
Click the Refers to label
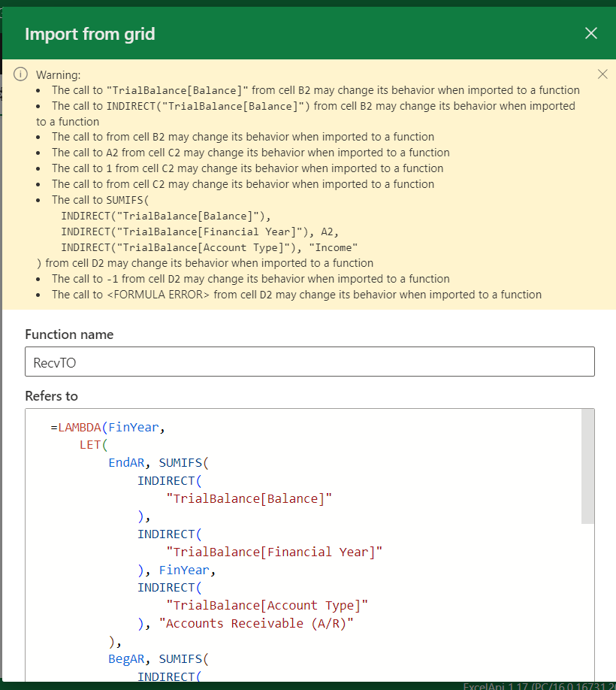(51, 396)
